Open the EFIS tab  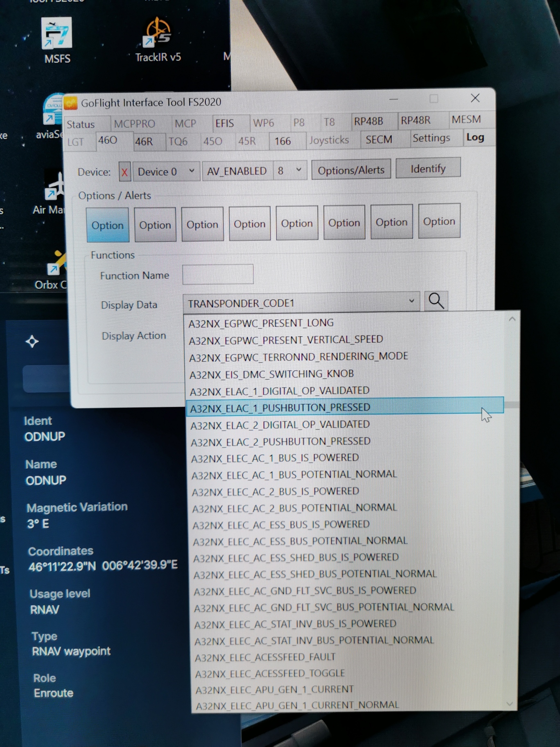225,123
